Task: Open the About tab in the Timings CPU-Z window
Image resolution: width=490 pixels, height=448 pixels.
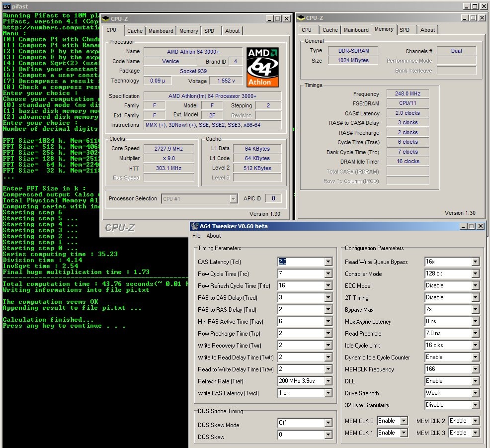Action: click(427, 30)
